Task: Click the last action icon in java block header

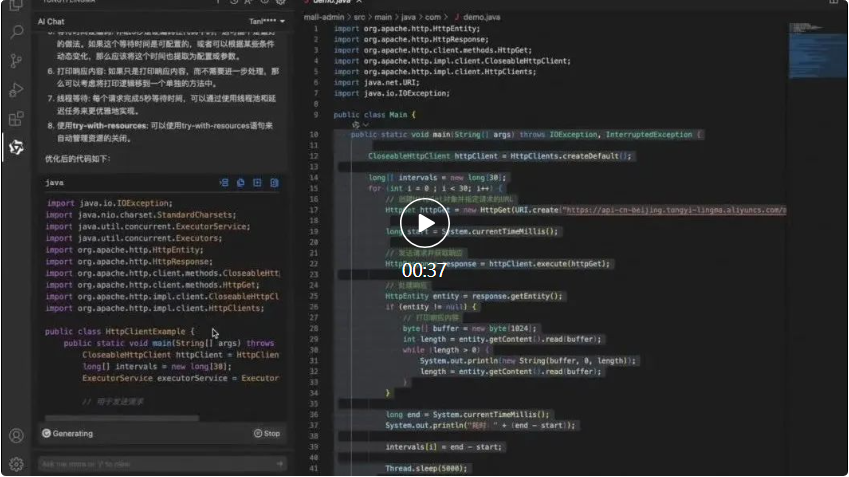Action: tap(275, 182)
